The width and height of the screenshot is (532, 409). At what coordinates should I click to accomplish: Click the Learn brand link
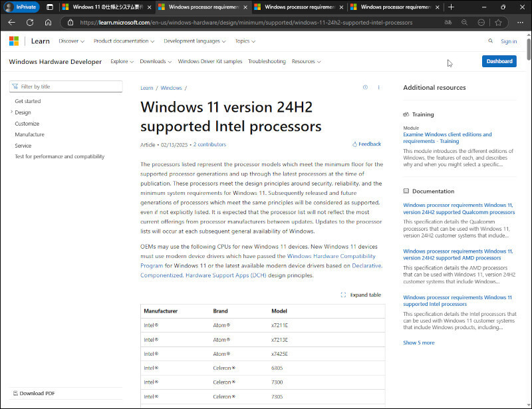(41, 41)
